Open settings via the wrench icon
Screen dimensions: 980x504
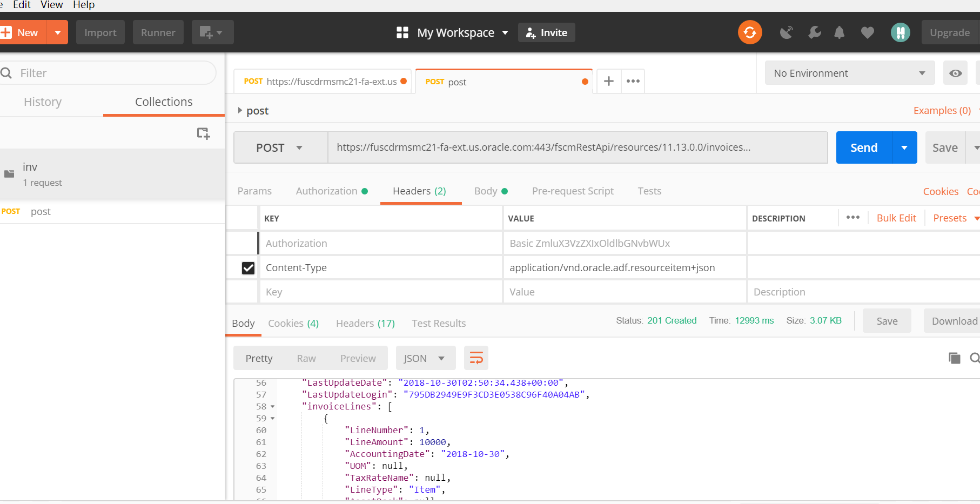(814, 32)
